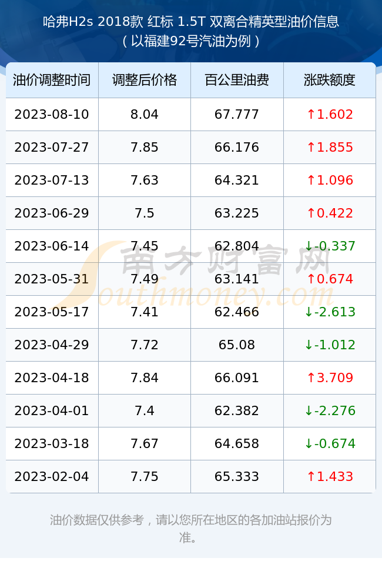Click the red up arrow beside 3.709
Screen dimensions: 382x588
tap(311, 377)
